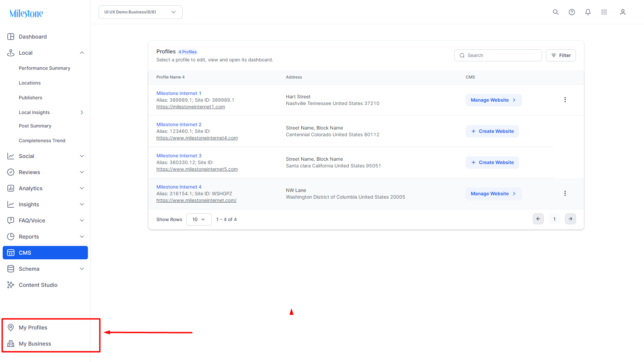644x362 pixels.
Task: Collapse the Local menu chevron
Action: [82, 53]
